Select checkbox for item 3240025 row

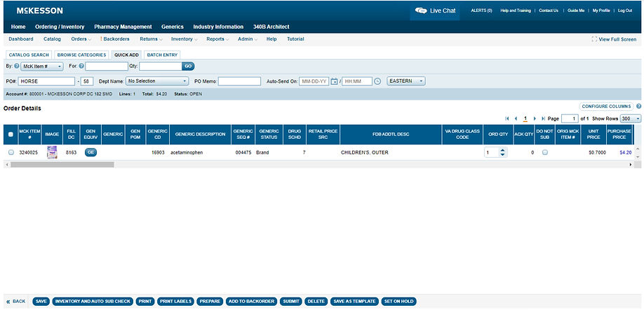[11, 152]
